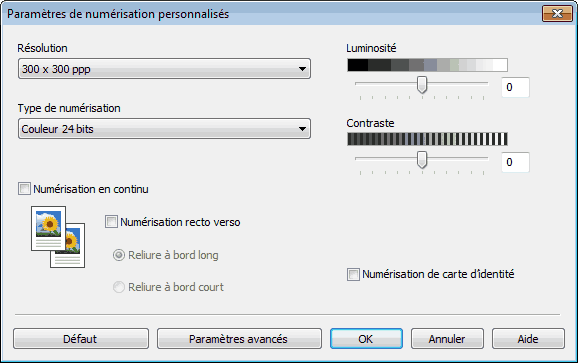Click the Contraste value field
578x363 pixels.
pos(515,162)
